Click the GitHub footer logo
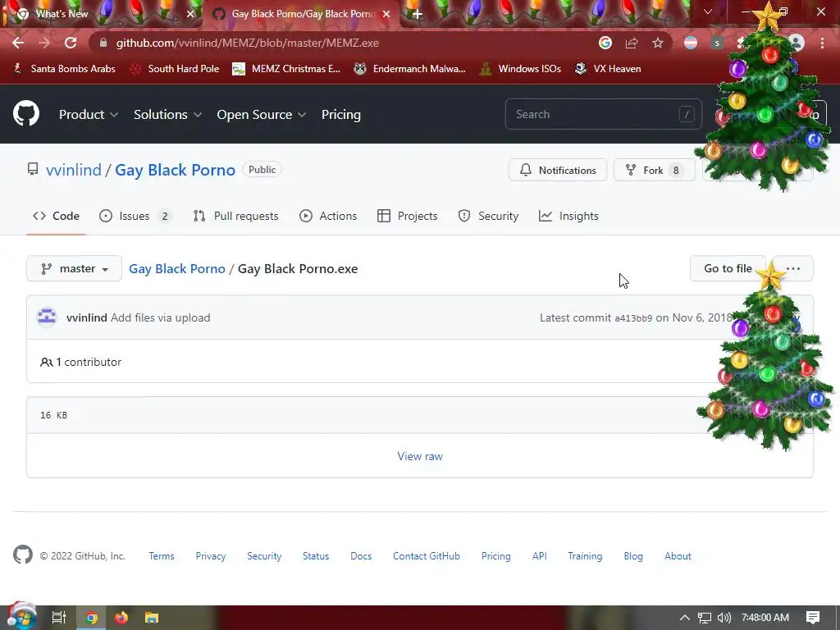The image size is (840, 630). tap(22, 555)
